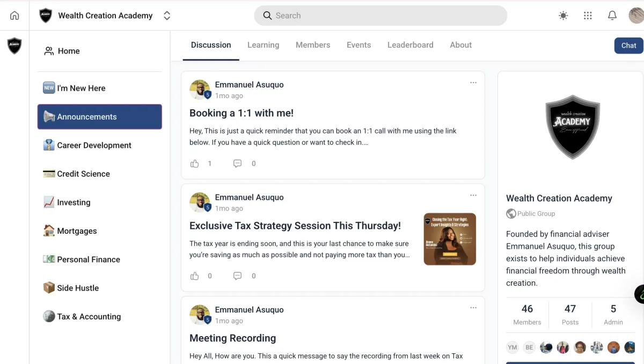The height and width of the screenshot is (364, 644).
Task: Switch to the Members tab
Action: [313, 45]
